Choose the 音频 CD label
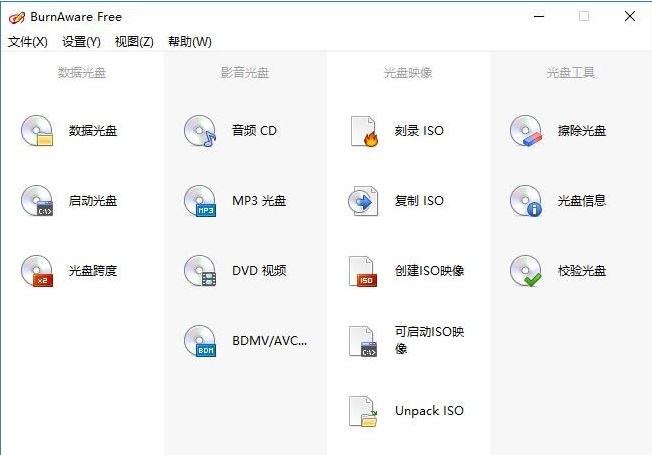Screen dimensions: 652x455 pos(254,131)
